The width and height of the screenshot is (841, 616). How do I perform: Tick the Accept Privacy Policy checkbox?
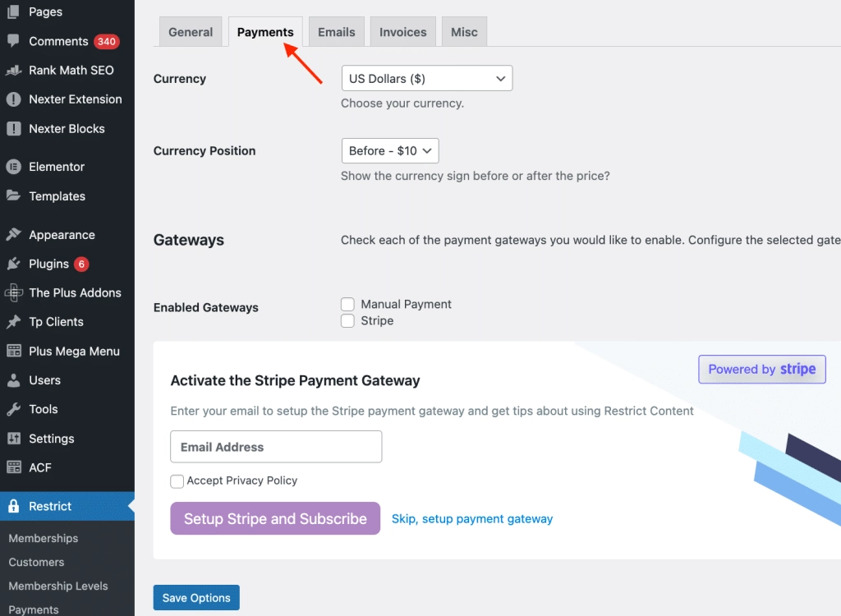(177, 481)
